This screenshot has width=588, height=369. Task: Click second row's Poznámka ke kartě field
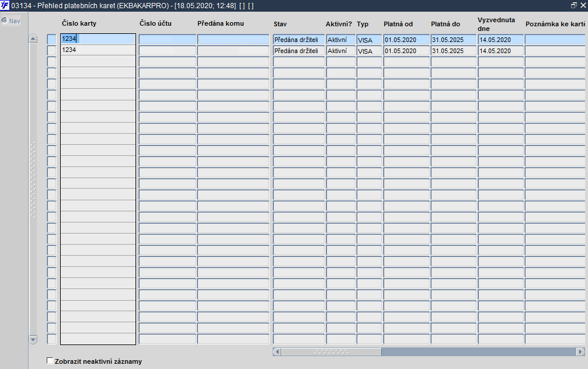tap(555, 51)
